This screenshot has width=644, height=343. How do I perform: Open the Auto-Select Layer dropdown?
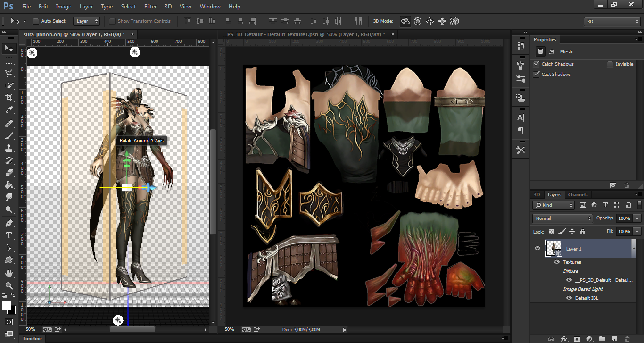point(87,21)
